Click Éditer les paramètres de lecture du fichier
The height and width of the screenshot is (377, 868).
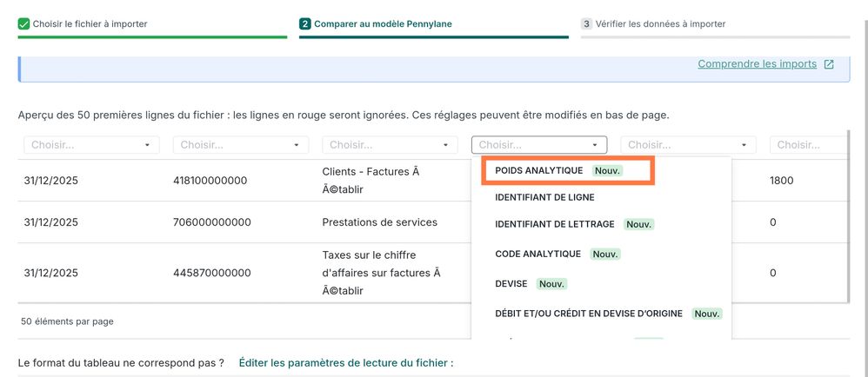[345, 362]
